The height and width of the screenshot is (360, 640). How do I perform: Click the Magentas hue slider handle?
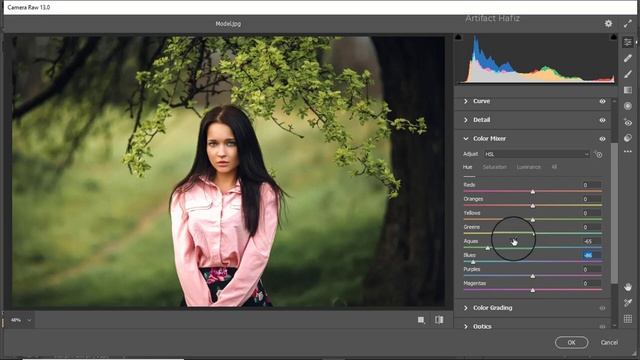pos(533,290)
